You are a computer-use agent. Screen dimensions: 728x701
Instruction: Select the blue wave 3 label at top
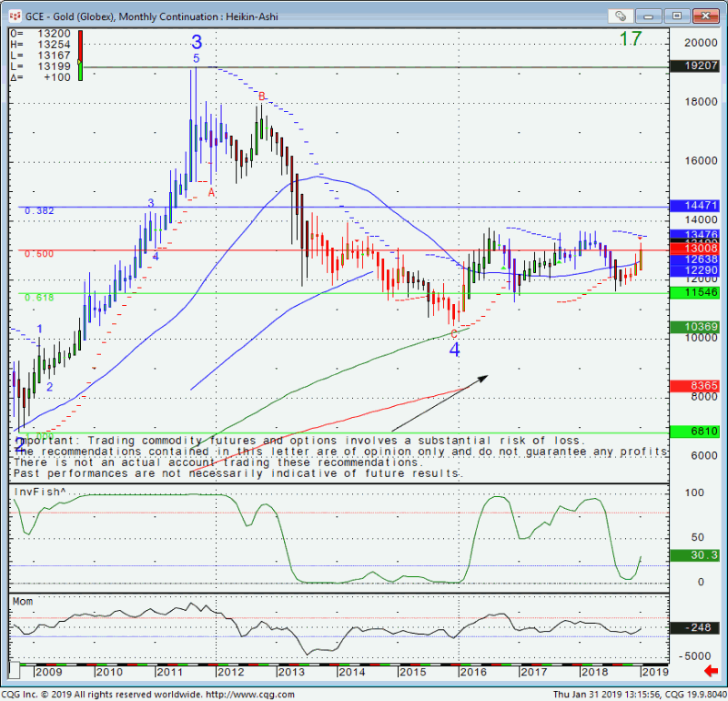click(196, 42)
